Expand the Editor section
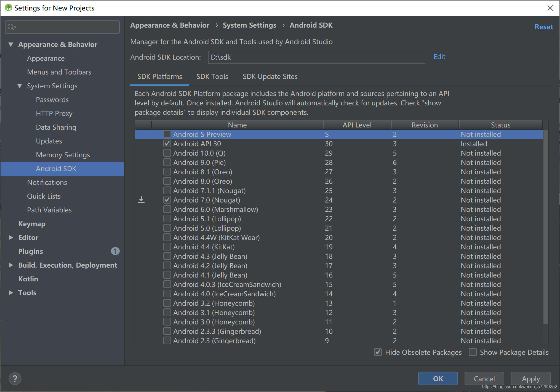560x392 pixels. click(x=11, y=238)
